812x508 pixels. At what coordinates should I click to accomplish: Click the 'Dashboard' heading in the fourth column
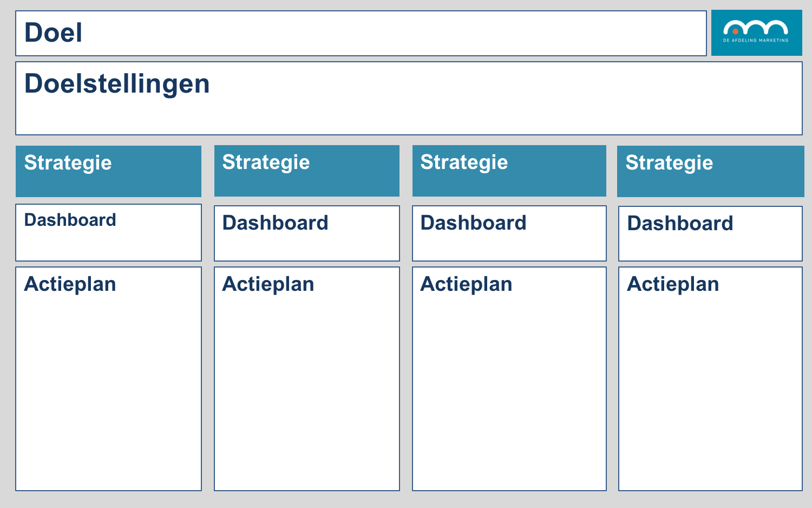pyautogui.click(x=680, y=223)
